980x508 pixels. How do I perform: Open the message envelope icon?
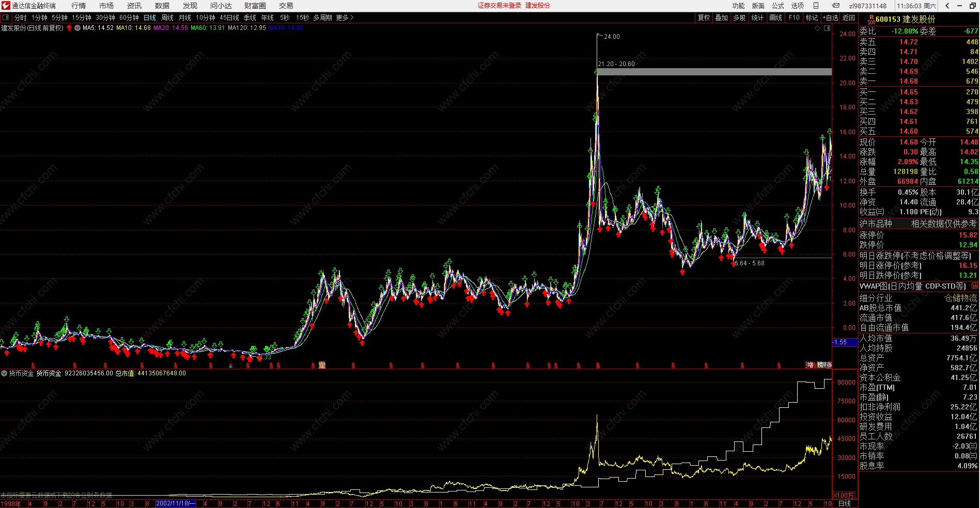tap(835, 6)
